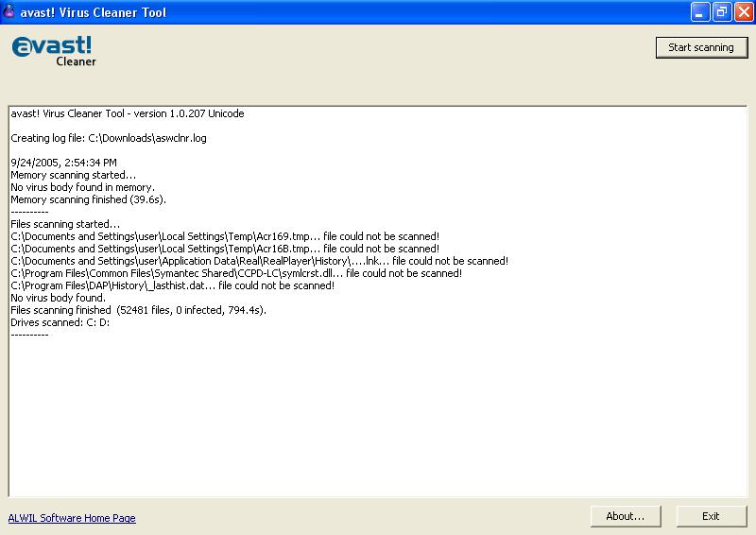Select the DAP _lasthist.dat log line
Viewport: 756px width, 535px height.
pyautogui.click(x=172, y=285)
